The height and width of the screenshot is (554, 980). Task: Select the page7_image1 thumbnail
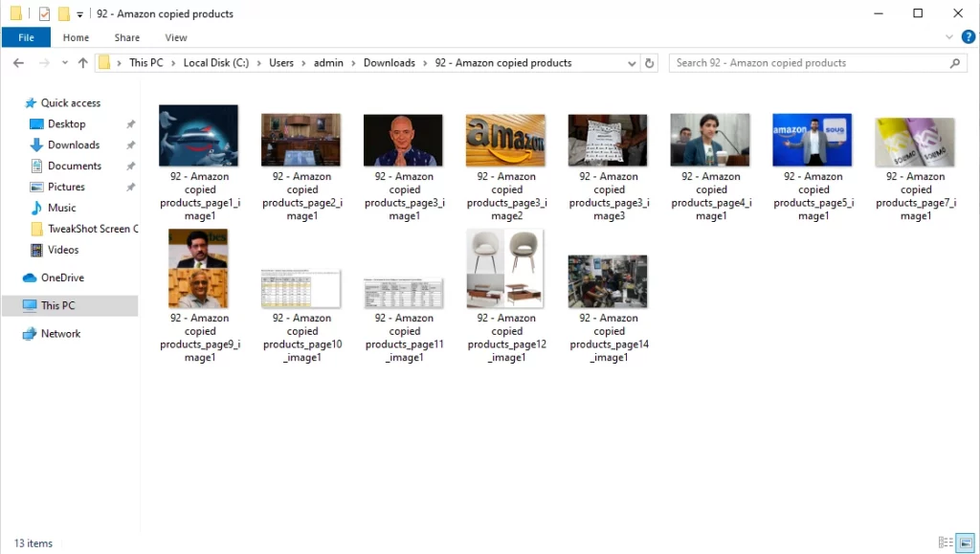click(914, 143)
